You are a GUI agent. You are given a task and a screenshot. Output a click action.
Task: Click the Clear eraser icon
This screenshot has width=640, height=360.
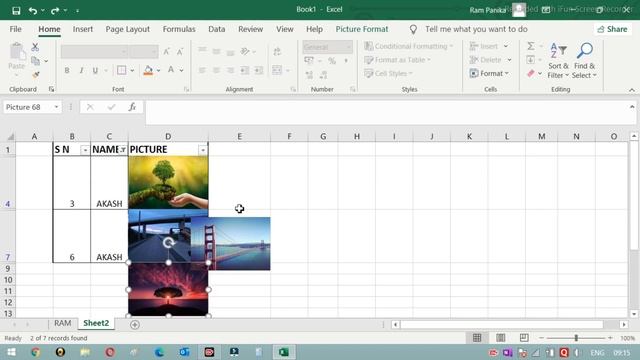[x=531, y=73]
